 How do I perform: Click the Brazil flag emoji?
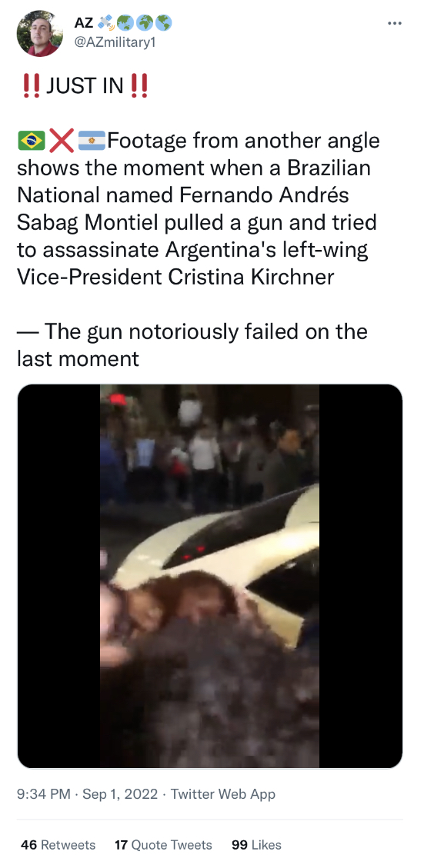point(31,141)
